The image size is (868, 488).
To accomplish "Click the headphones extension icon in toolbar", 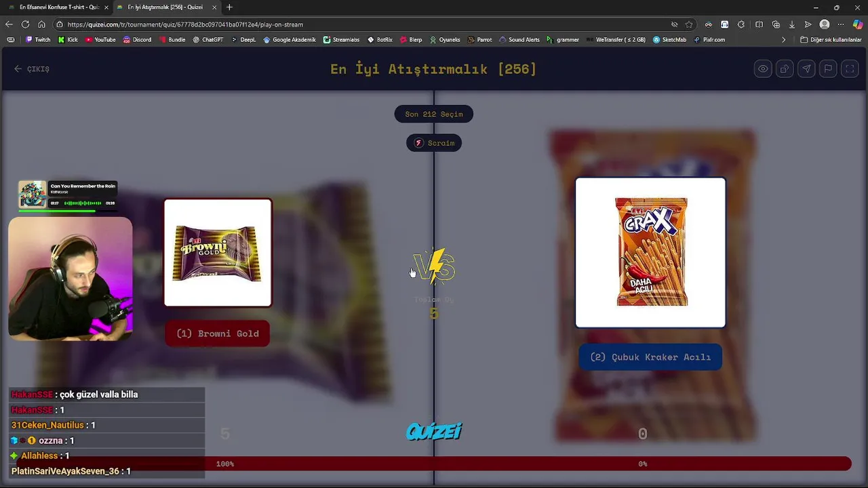I will coord(725,24).
